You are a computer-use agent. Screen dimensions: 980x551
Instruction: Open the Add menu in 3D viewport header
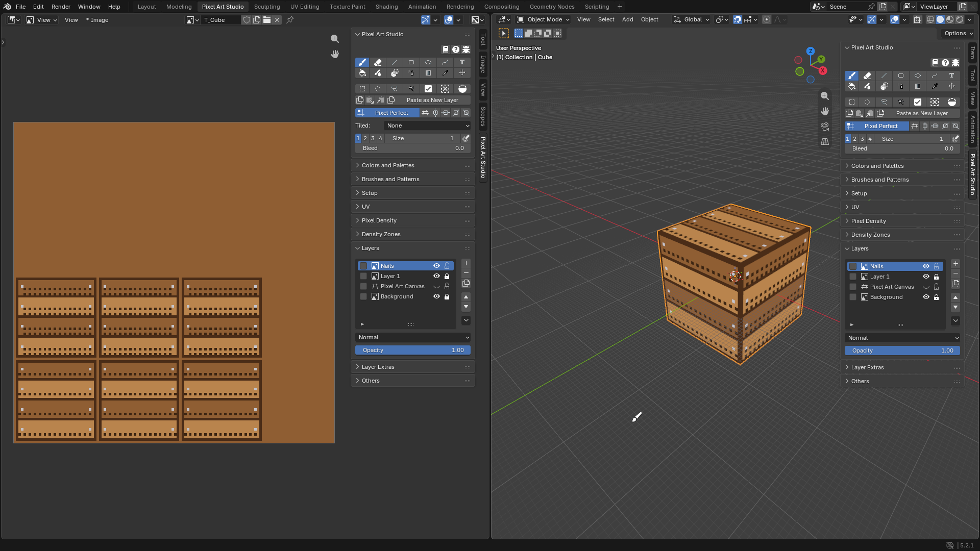pyautogui.click(x=627, y=19)
